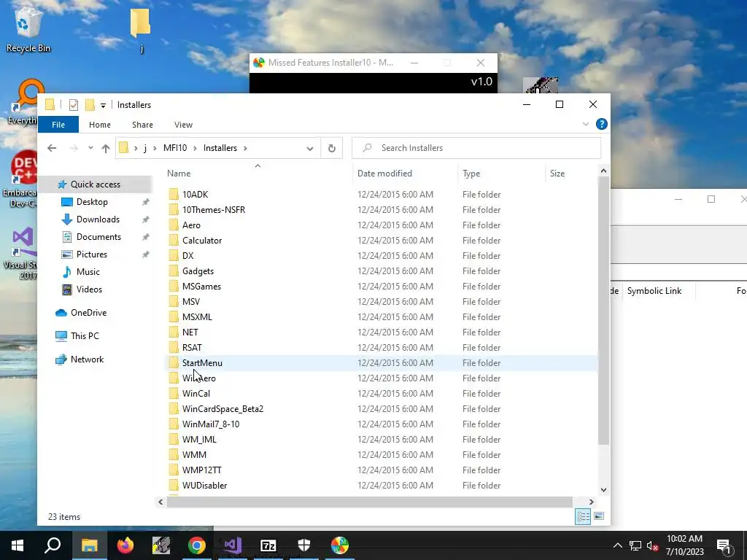Select the Gadgets folder
The width and height of the screenshot is (747, 560).
(198, 271)
